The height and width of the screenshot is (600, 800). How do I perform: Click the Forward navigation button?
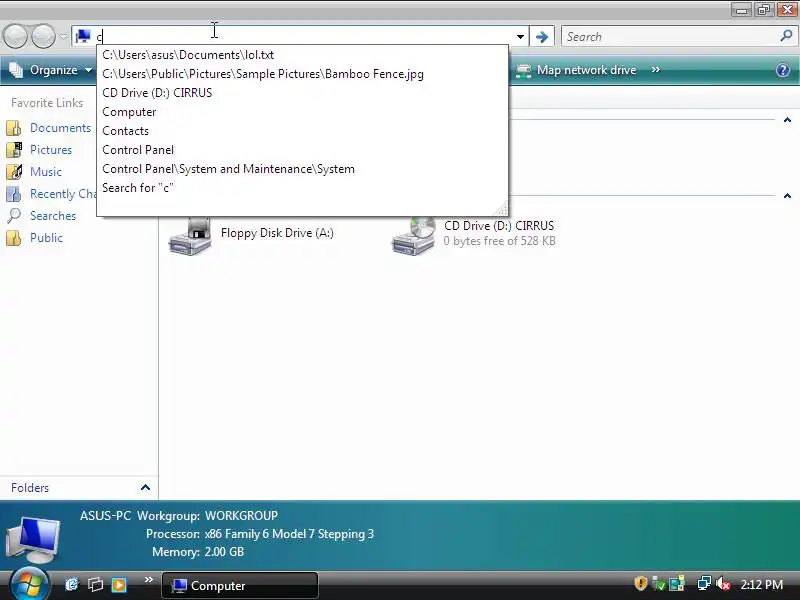[x=43, y=36]
